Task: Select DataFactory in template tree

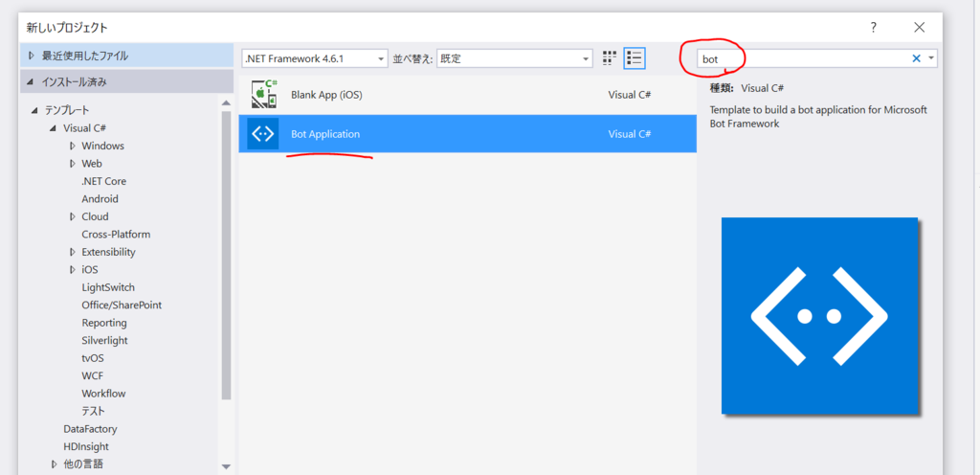Action: pyautogui.click(x=90, y=429)
